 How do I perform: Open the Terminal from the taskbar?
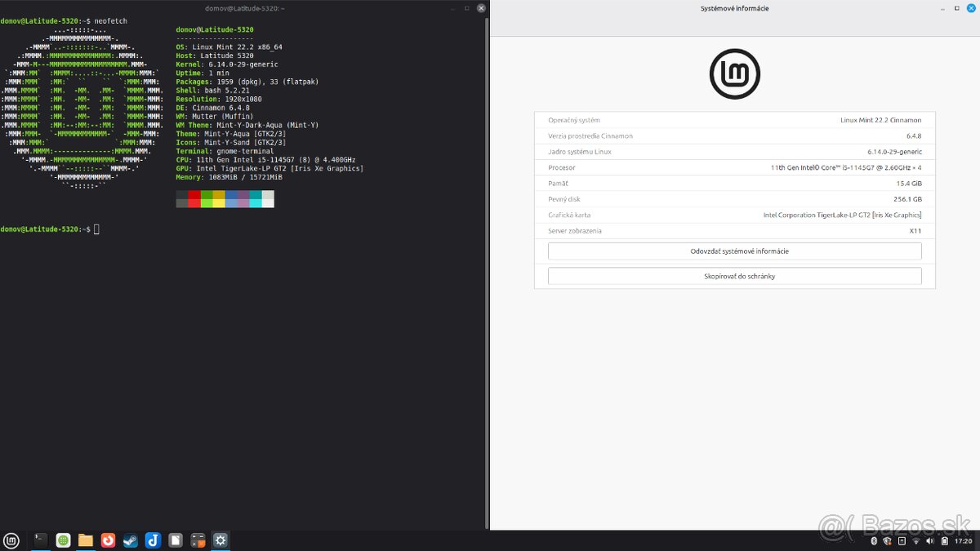40,540
